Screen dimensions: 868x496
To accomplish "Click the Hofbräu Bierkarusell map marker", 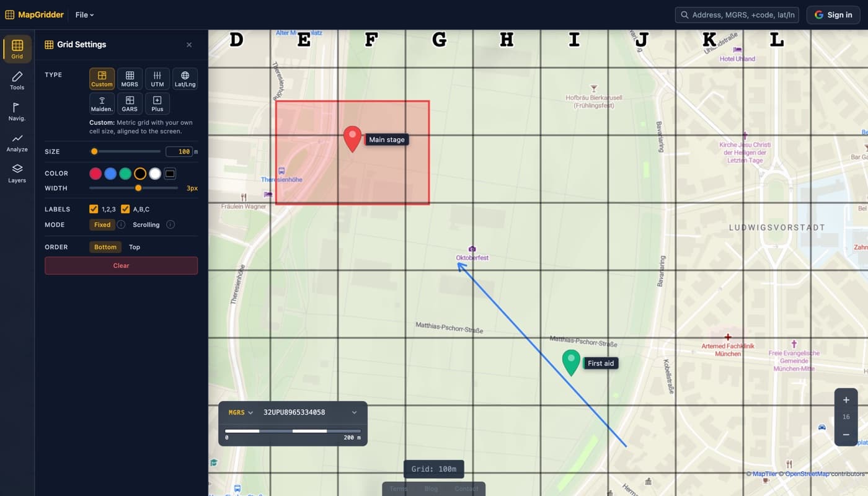I will 594,89.
